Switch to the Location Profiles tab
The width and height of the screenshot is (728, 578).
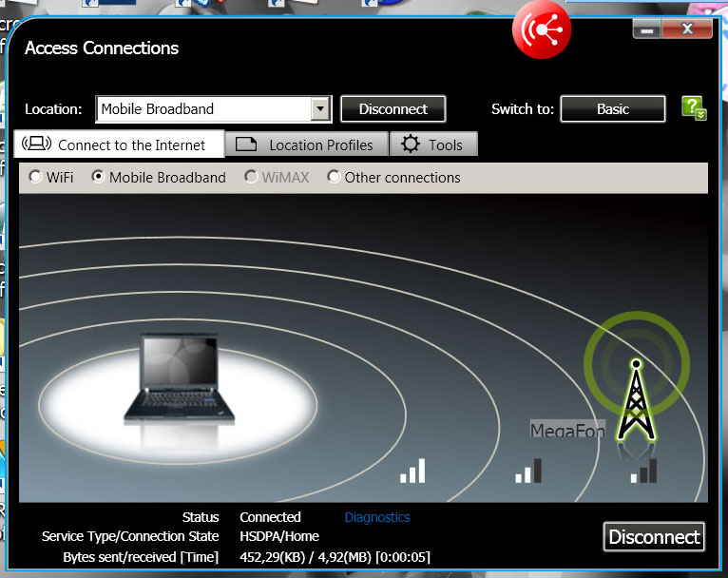(x=307, y=144)
